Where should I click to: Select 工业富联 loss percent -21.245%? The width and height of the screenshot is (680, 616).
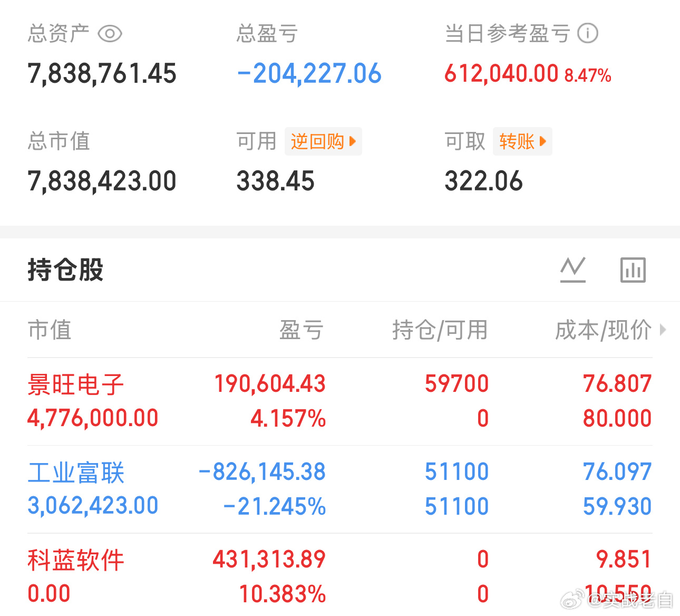[x=275, y=506]
